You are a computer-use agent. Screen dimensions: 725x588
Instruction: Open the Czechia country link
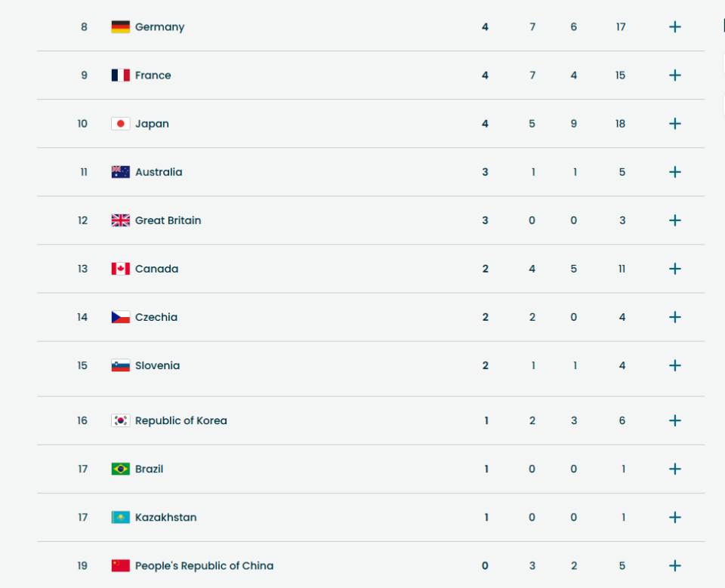(156, 317)
